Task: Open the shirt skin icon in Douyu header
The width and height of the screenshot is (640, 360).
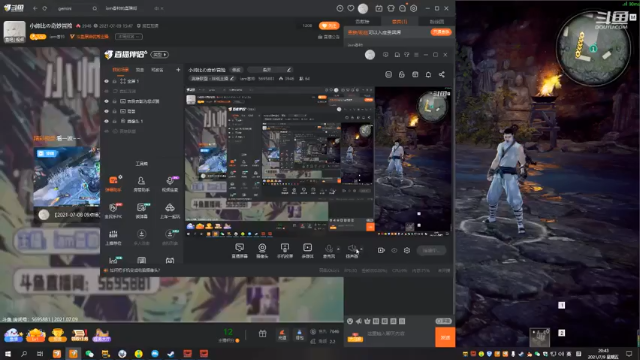Action: point(391,8)
